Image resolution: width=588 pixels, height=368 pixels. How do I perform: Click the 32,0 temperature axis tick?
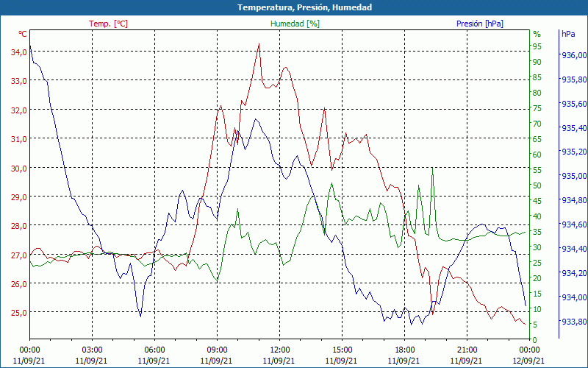point(19,110)
